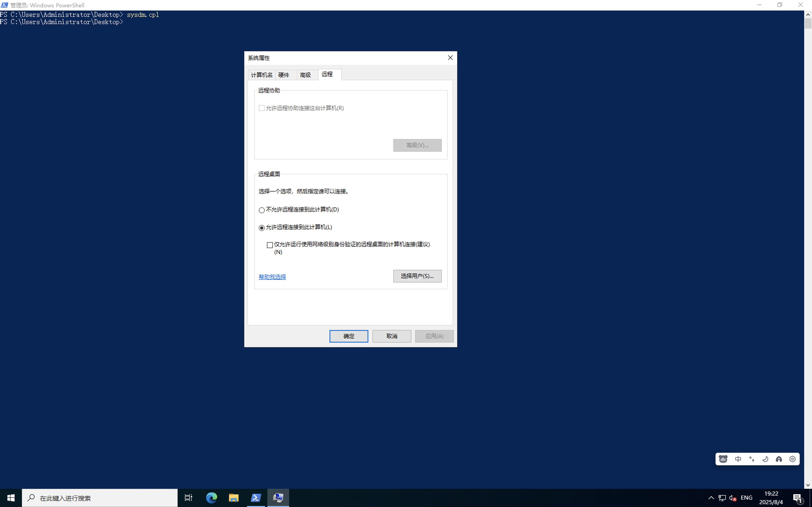The height and width of the screenshot is (507, 812).
Task: Open Windows PowerShell from the taskbar
Action: 256,498
